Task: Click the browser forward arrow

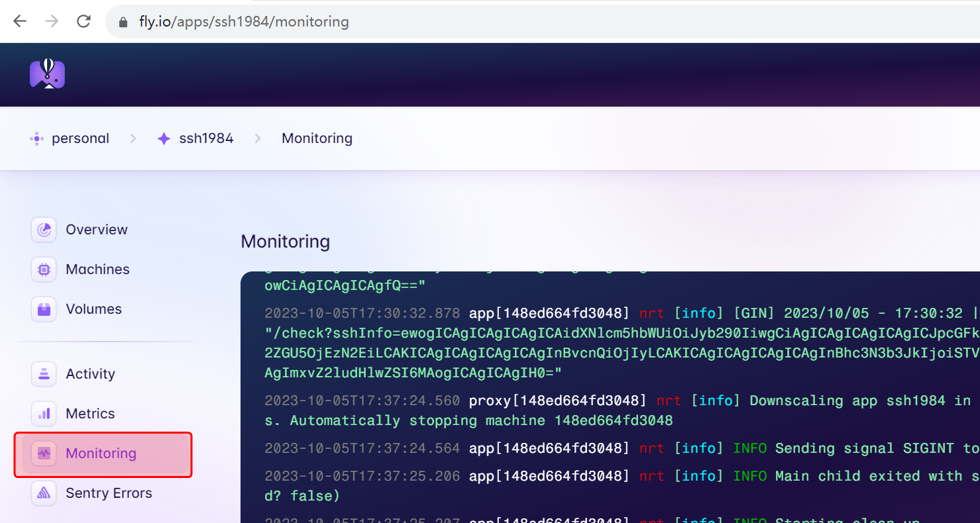Action: point(52,21)
